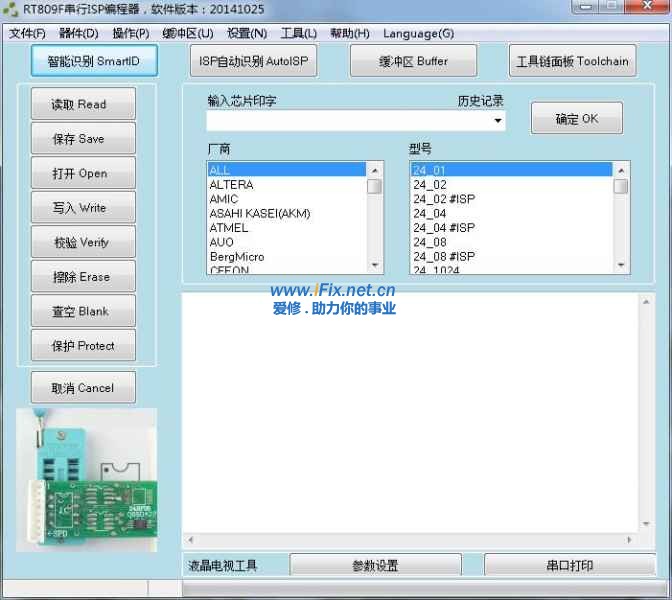The width and height of the screenshot is (672, 600).
Task: Click model list scroll-up arrow
Action: (621, 171)
